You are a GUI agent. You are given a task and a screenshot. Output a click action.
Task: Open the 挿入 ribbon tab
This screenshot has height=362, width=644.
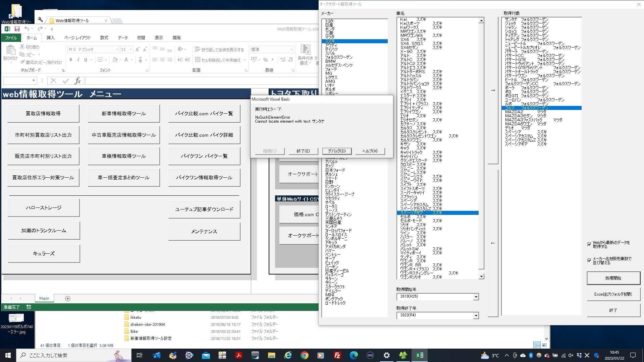[50, 38]
